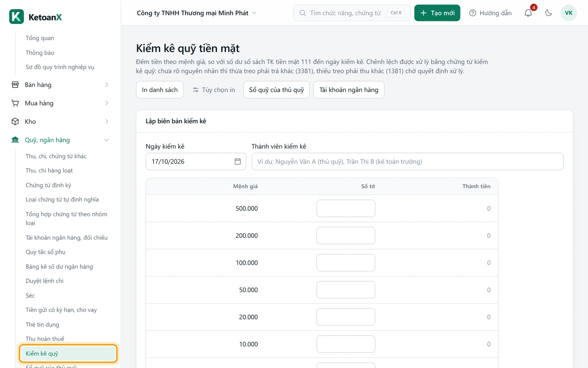Click the Số tờ field for 10.000

tap(346, 344)
